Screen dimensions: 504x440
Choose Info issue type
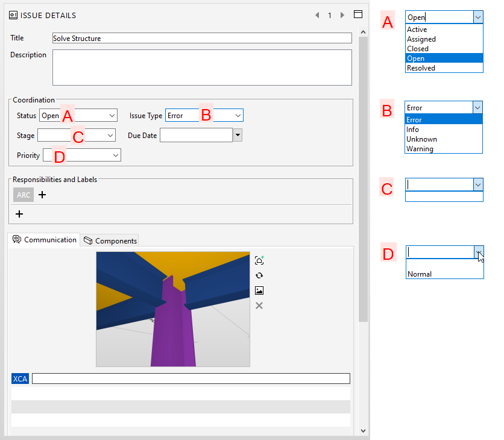point(444,129)
